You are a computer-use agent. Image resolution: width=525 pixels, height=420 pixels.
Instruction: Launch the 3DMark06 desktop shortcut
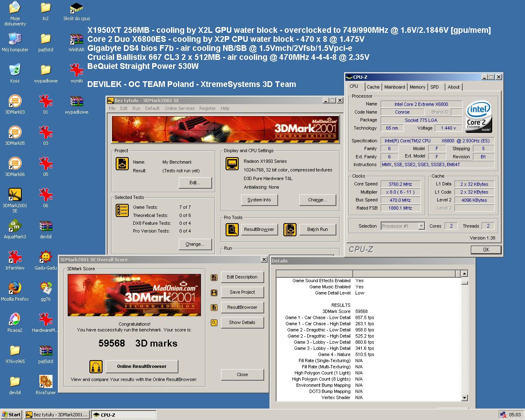(x=15, y=167)
